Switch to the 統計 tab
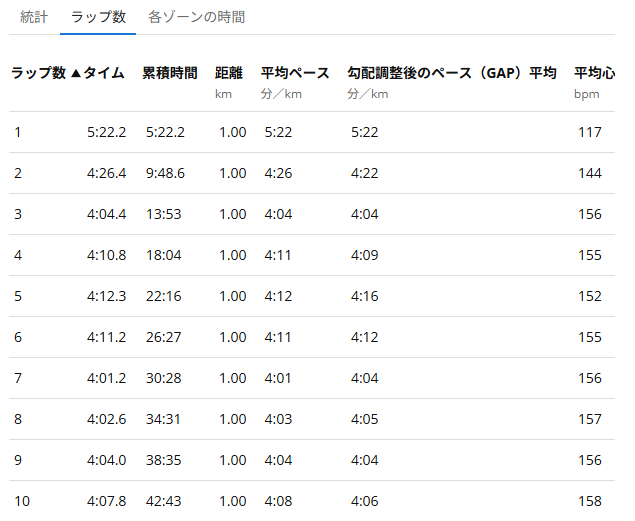Viewport: 635px width, 521px height. coord(34,17)
